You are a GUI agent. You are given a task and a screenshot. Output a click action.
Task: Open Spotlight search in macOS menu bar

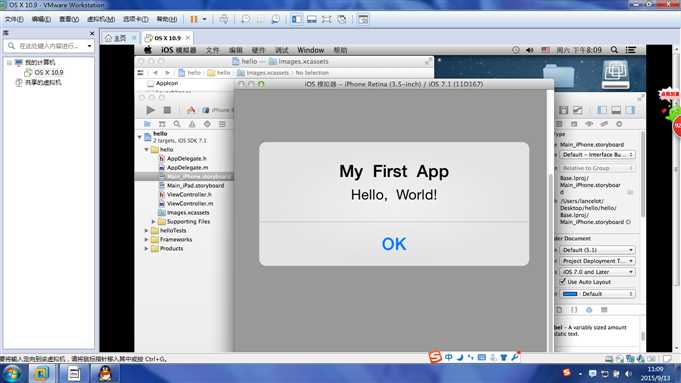coord(614,50)
